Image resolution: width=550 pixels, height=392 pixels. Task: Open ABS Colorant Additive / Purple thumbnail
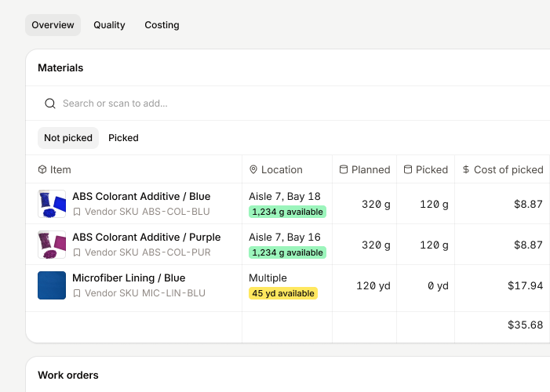coord(52,245)
